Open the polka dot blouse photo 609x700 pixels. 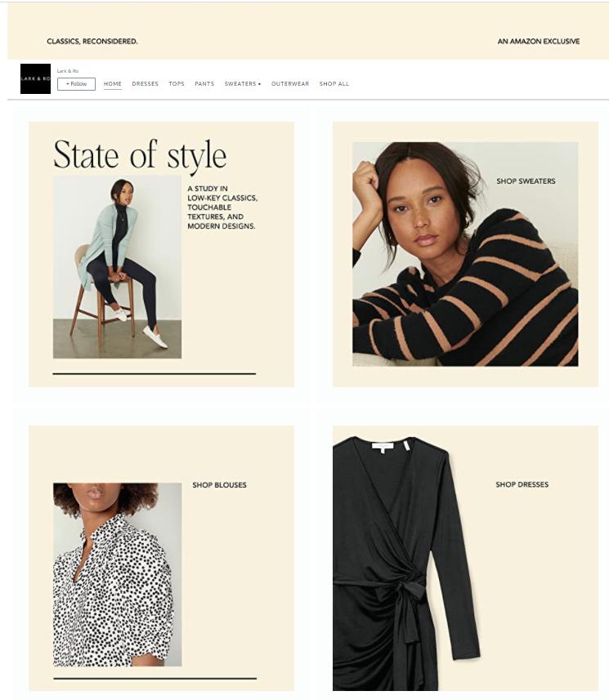coord(117,574)
